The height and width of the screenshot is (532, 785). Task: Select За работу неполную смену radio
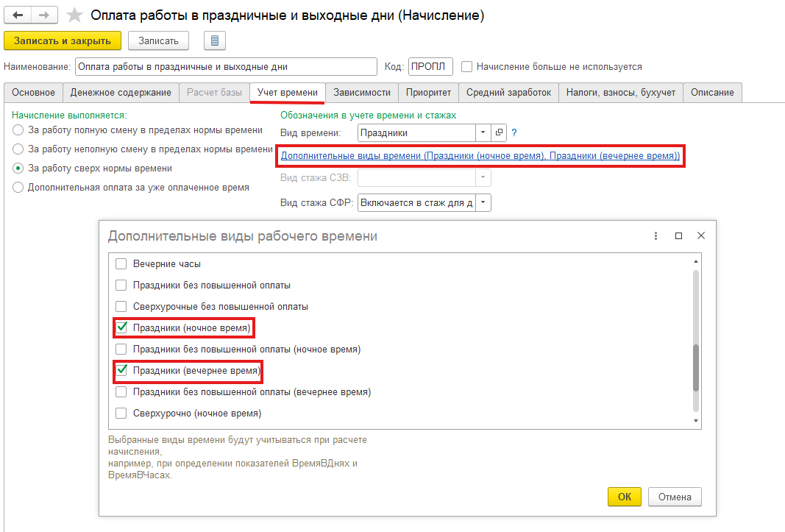coord(18,149)
